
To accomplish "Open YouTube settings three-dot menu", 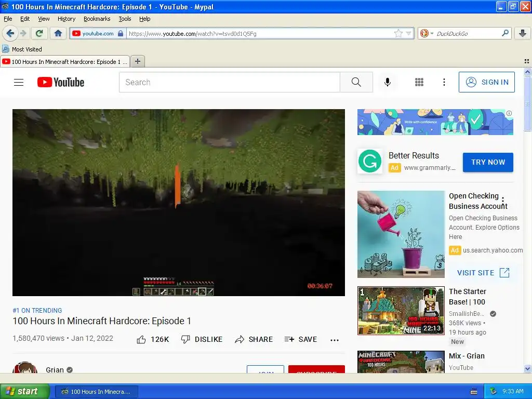I will coord(444,82).
